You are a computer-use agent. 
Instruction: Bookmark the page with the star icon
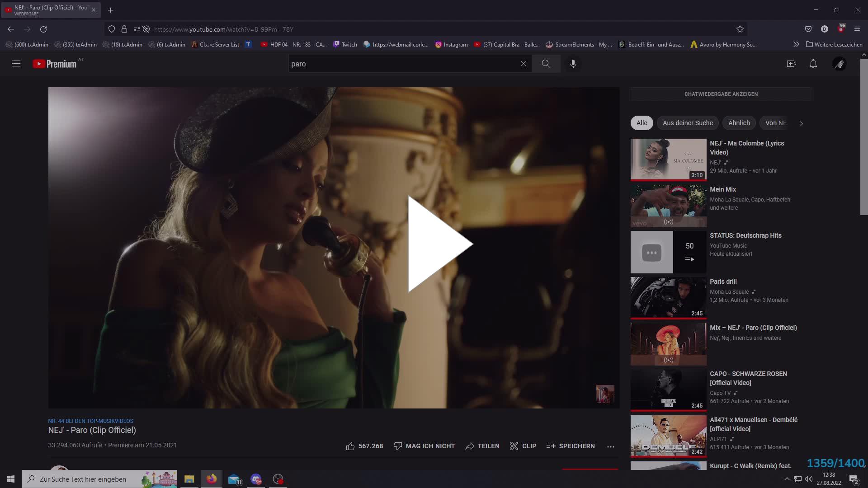(x=740, y=29)
